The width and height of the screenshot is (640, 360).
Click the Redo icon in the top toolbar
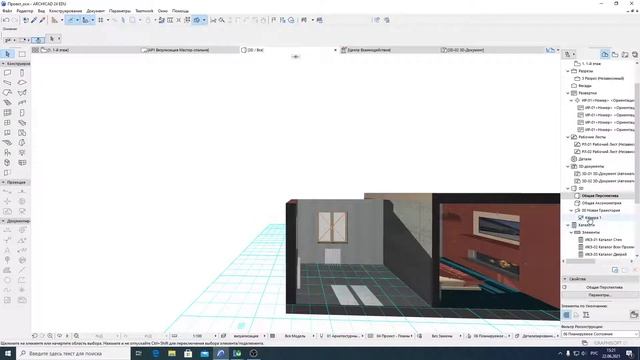pos(15,20)
